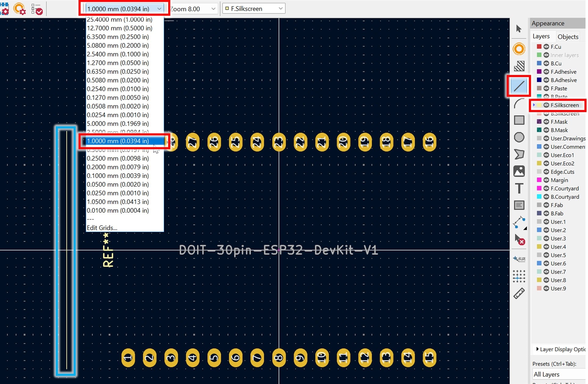
Task: Select the add pad tool
Action: click(519, 49)
